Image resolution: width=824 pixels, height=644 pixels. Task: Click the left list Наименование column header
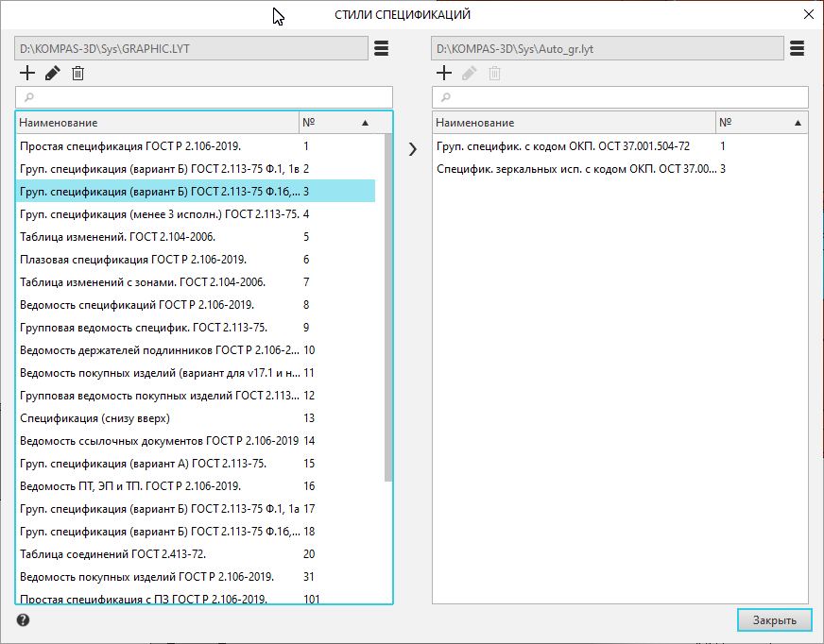pyautogui.click(x=156, y=123)
